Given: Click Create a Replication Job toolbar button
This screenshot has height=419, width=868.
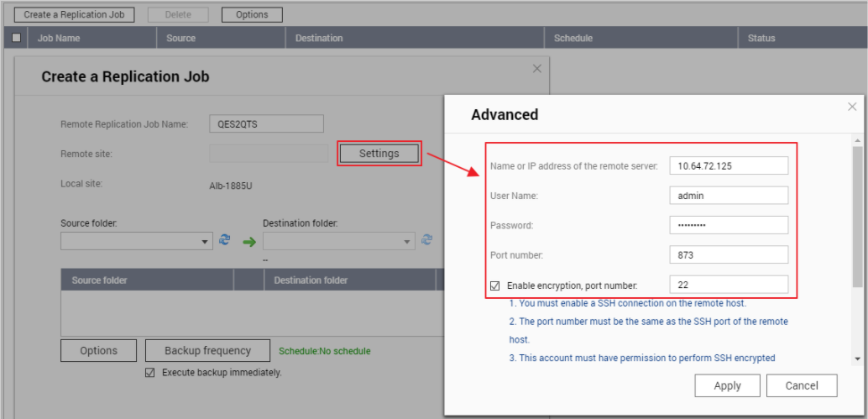Looking at the screenshot, I should [x=75, y=14].
